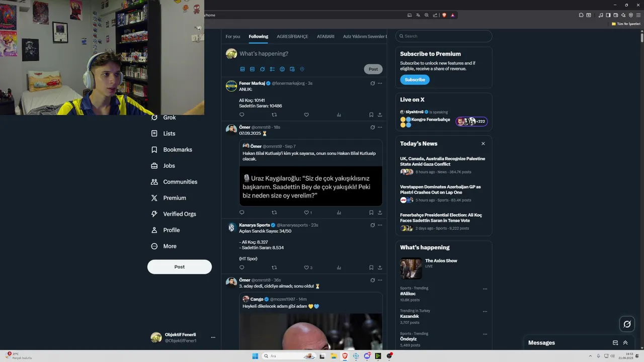Image resolution: width=644 pixels, height=362 pixels.
Task: Compose a new message in Messages drawer
Action: coord(615,343)
